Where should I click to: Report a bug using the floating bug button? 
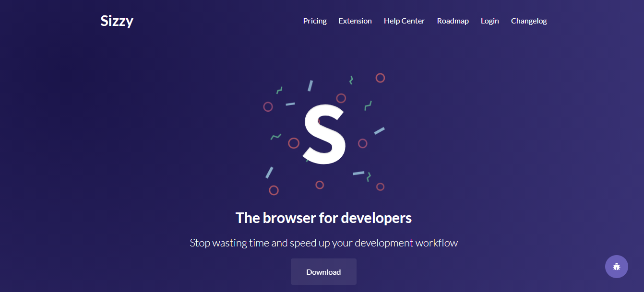click(616, 266)
